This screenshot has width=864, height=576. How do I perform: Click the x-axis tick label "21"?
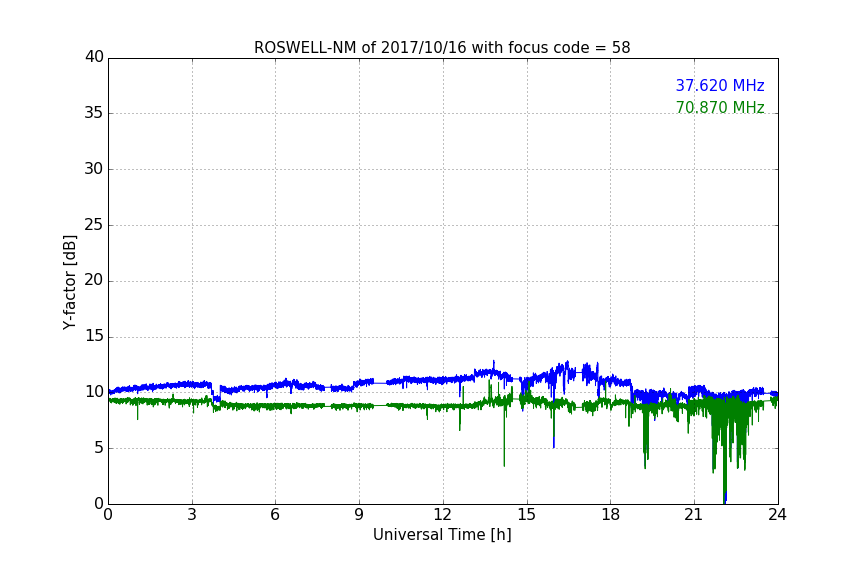694,515
